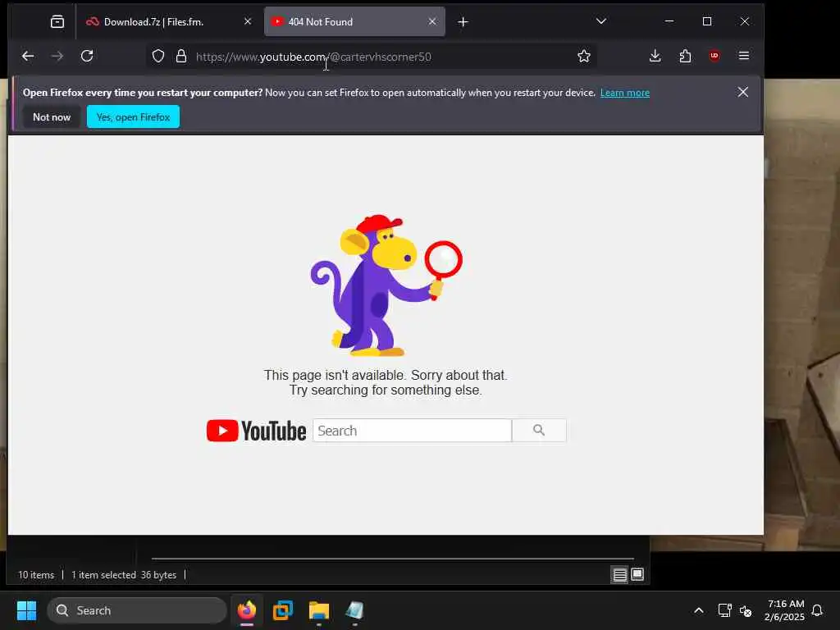Image resolution: width=840 pixels, height=630 pixels.
Task: Open muted volume tray icon
Action: pyautogui.click(x=746, y=610)
